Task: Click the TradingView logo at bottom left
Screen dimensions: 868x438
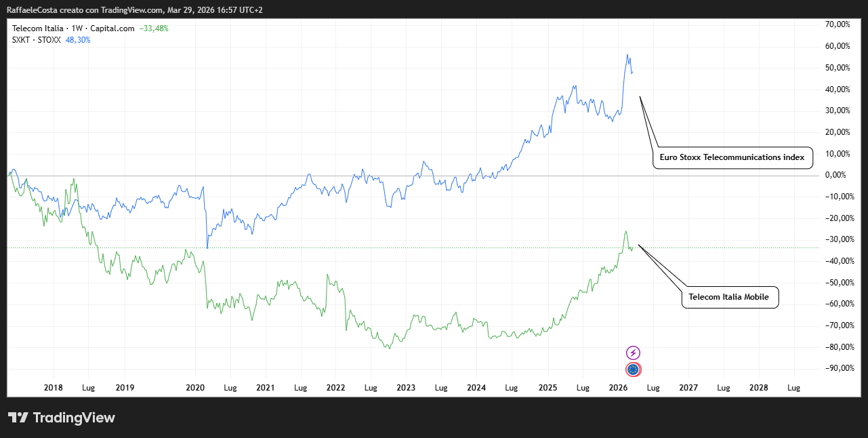Action: [x=61, y=418]
